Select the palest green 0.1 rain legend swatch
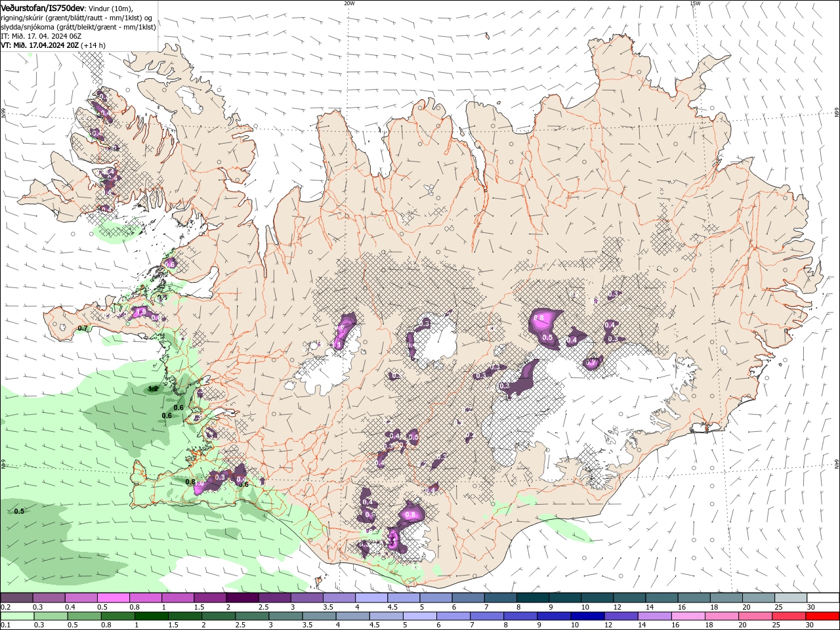 [x=17, y=616]
